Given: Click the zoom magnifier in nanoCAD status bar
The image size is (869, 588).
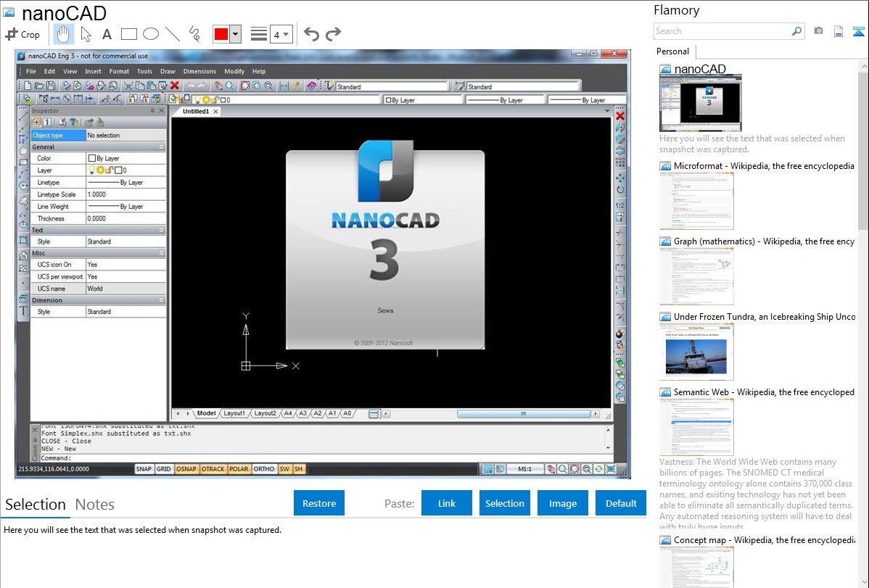Looking at the screenshot, I should (x=562, y=469).
